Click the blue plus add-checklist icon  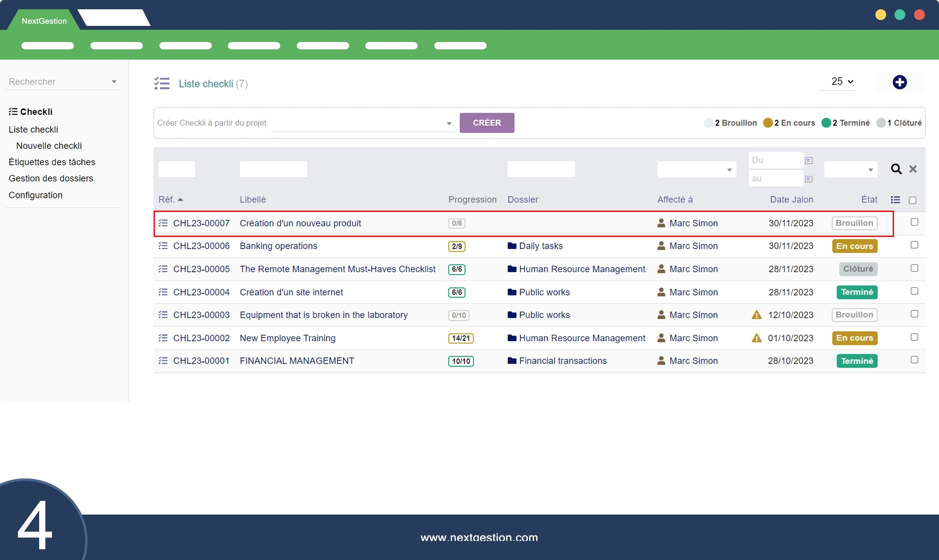899,82
